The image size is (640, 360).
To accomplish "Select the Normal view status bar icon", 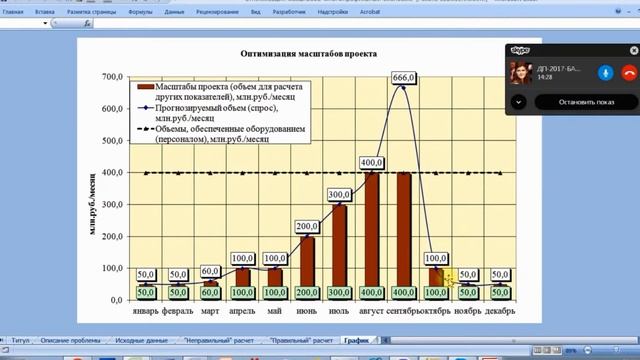I will (537, 351).
